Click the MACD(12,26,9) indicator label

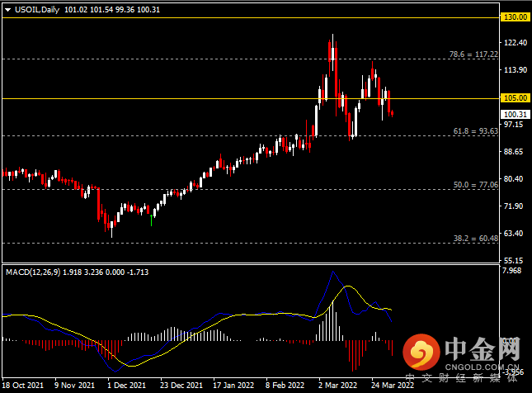[x=33, y=272]
